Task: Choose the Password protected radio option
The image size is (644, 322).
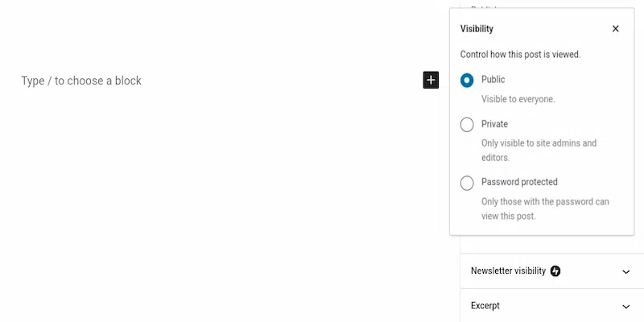Action: pos(467,183)
